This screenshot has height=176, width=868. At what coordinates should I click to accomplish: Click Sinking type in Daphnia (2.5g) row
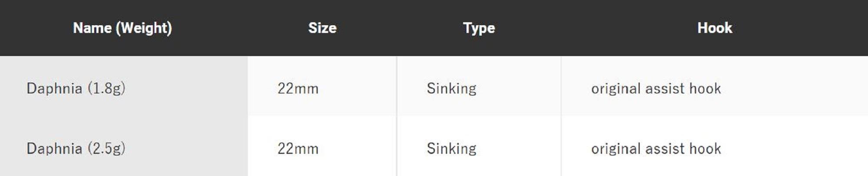pos(451,148)
